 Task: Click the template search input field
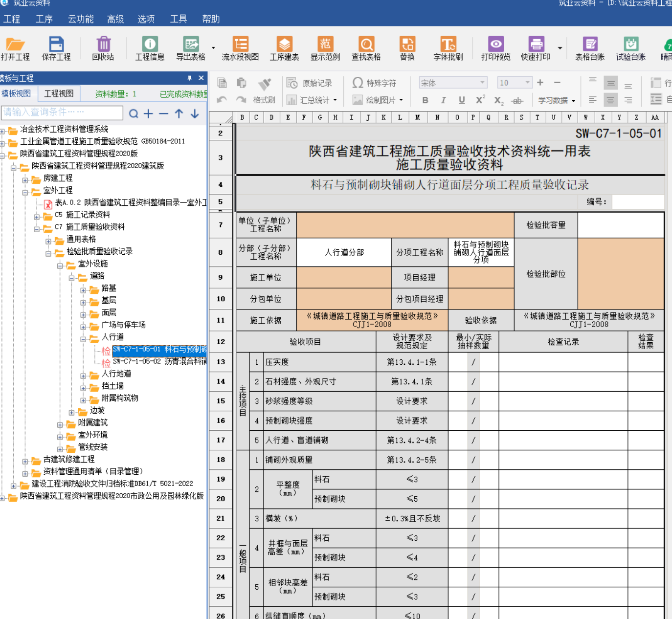pos(62,112)
